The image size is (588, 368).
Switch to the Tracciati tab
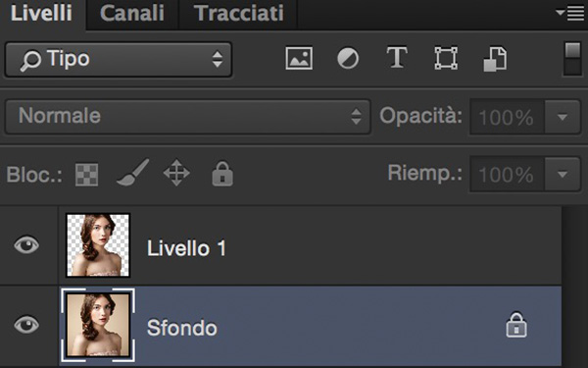[238, 14]
